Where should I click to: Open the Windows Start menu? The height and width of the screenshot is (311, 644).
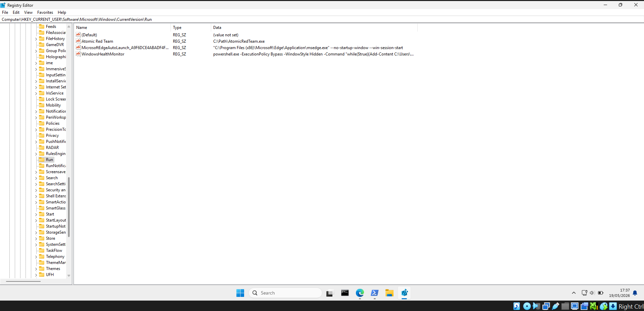click(x=240, y=293)
